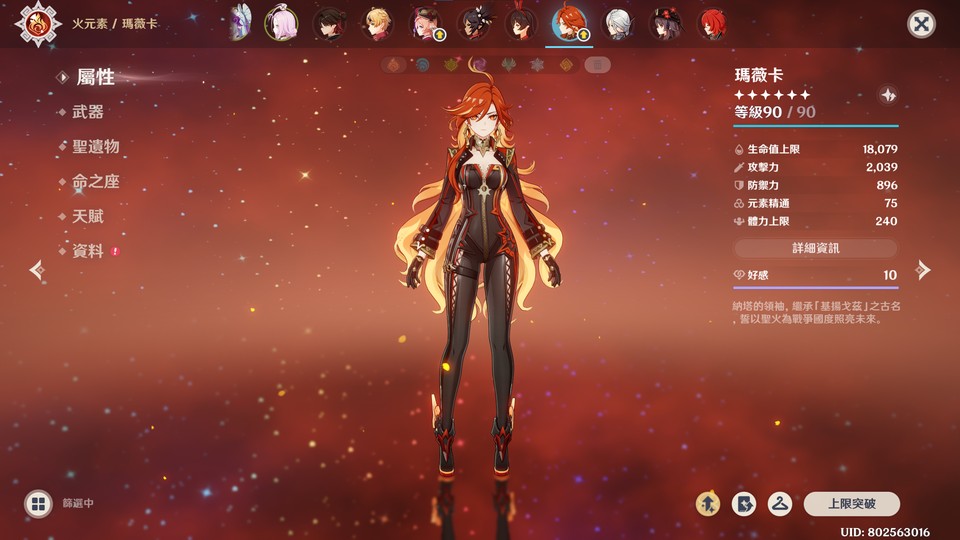This screenshot has width=960, height=540.
Task: Click the hanger outfit icon
Action: 780,504
